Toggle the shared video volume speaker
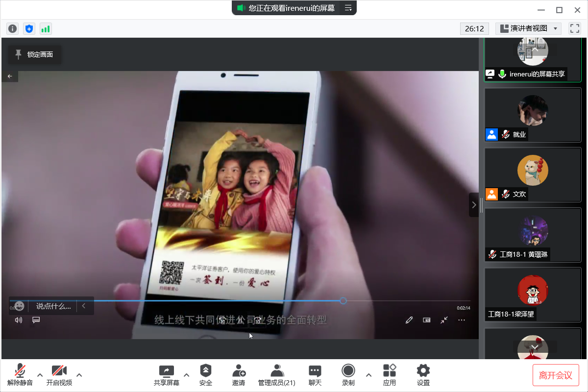Image resolution: width=588 pixels, height=392 pixels. 19,320
